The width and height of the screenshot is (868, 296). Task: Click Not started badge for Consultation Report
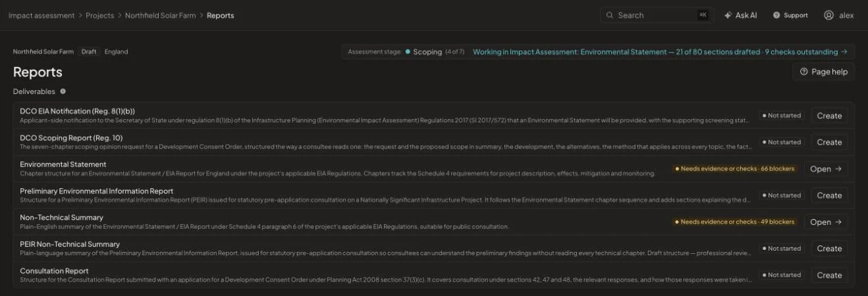coord(781,276)
